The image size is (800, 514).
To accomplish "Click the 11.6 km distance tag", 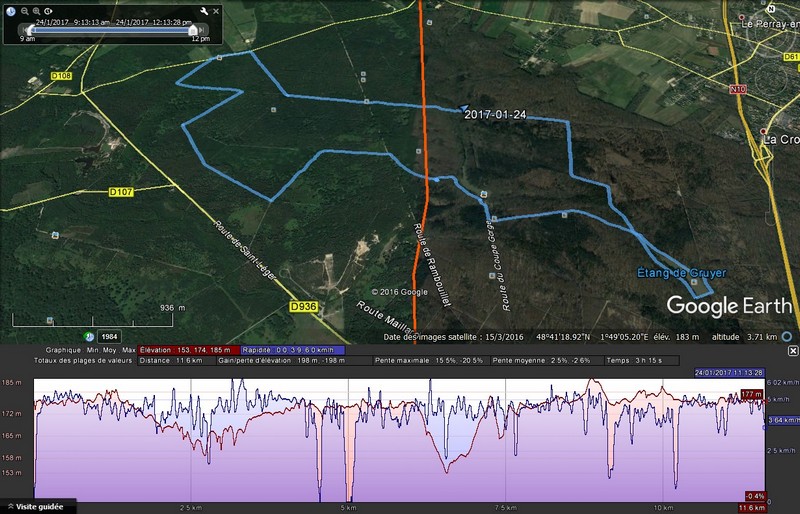I will click(x=752, y=508).
